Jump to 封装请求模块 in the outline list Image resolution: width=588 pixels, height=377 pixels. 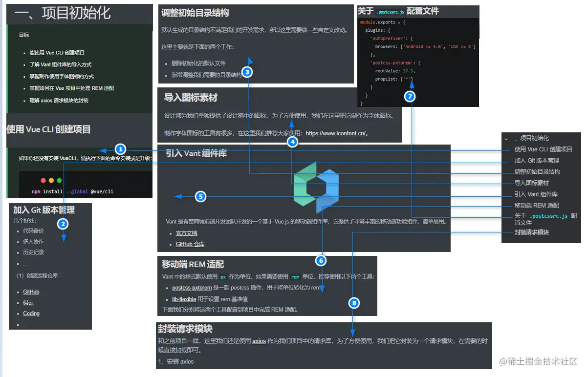(x=531, y=232)
